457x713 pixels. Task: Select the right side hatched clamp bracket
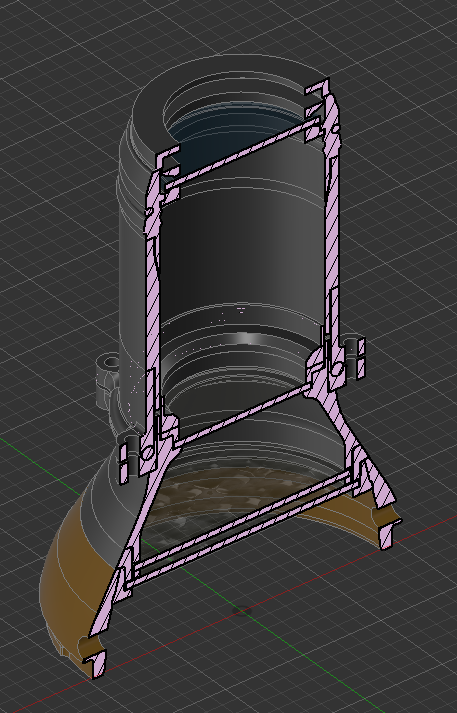click(356, 358)
